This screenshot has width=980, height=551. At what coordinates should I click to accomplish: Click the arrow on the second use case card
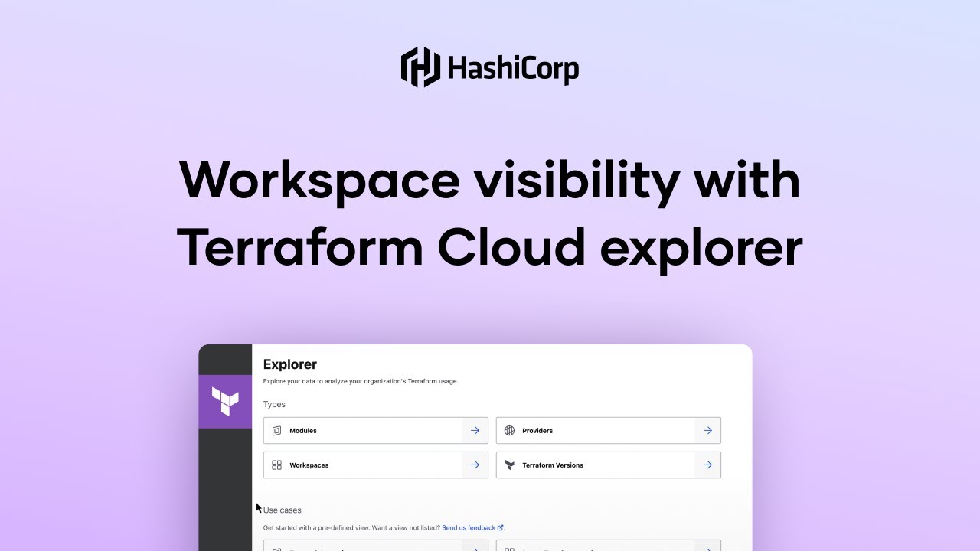[x=707, y=547]
